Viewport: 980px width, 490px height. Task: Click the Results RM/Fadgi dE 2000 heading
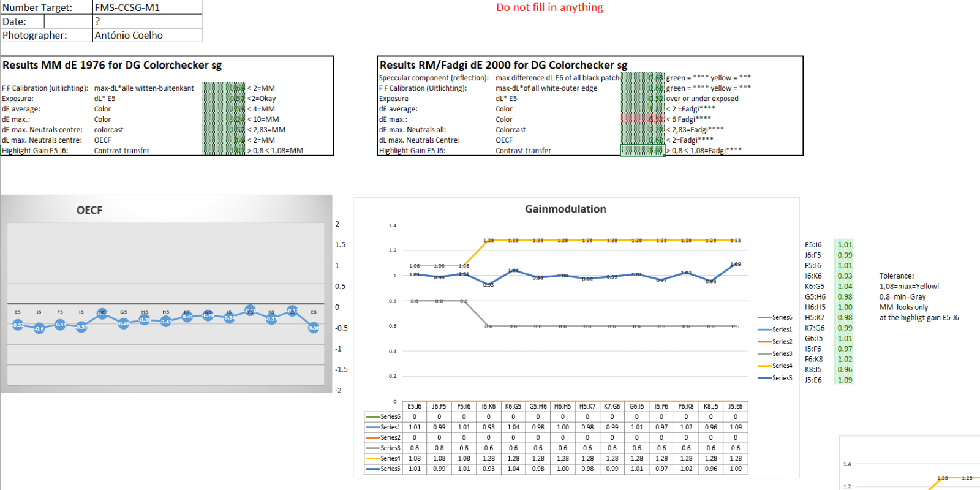tap(503, 65)
